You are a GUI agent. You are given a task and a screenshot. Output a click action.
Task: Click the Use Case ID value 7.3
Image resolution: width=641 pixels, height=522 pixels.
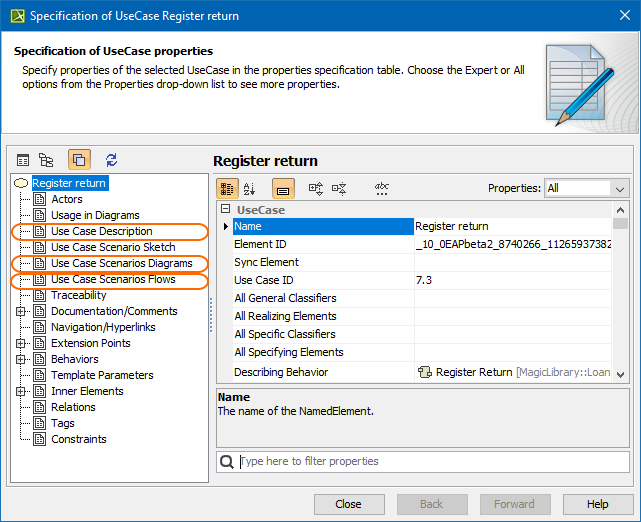pos(424,280)
